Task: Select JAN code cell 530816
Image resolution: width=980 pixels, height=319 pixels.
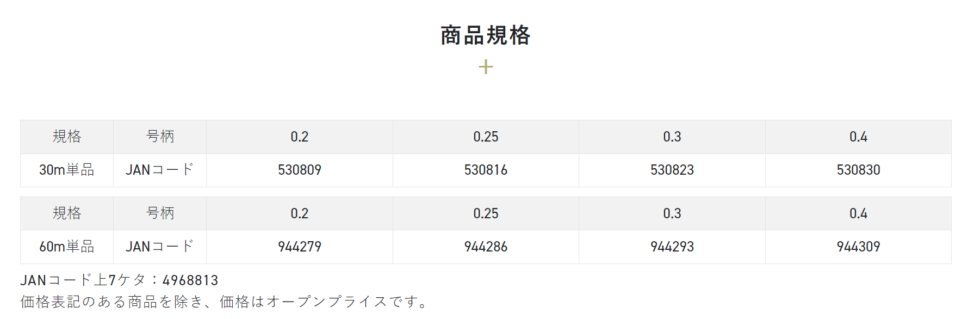Action: [486, 170]
